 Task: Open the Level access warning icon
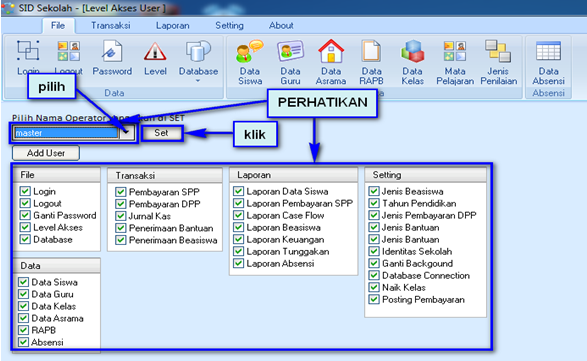point(155,51)
